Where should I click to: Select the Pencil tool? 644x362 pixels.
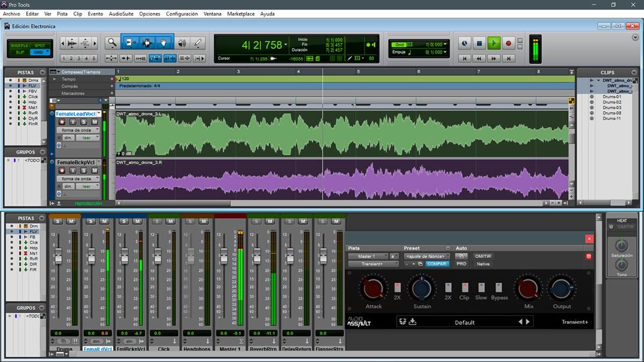tap(199, 43)
